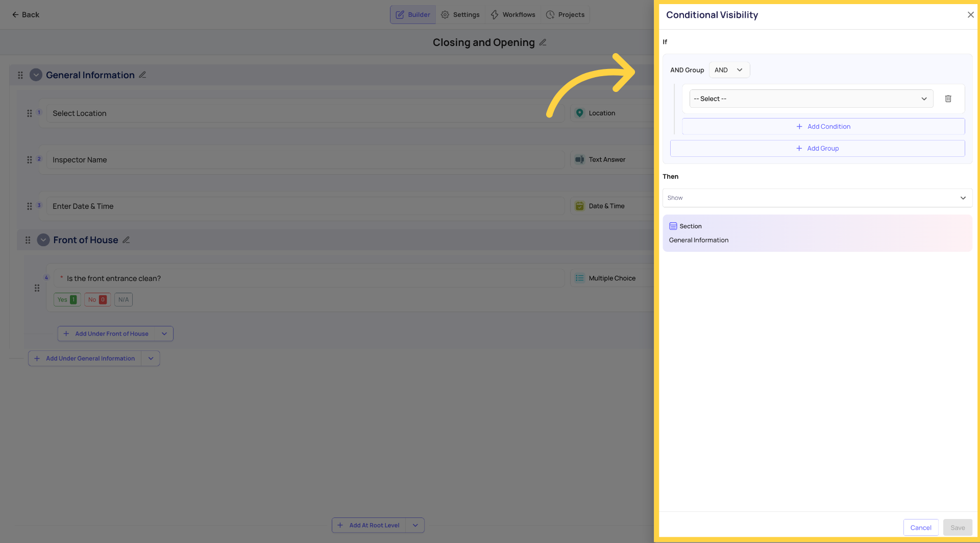Screen dimensions: 980x543
Task: Open dropdown beside Add Under General Information
Action: pos(151,359)
